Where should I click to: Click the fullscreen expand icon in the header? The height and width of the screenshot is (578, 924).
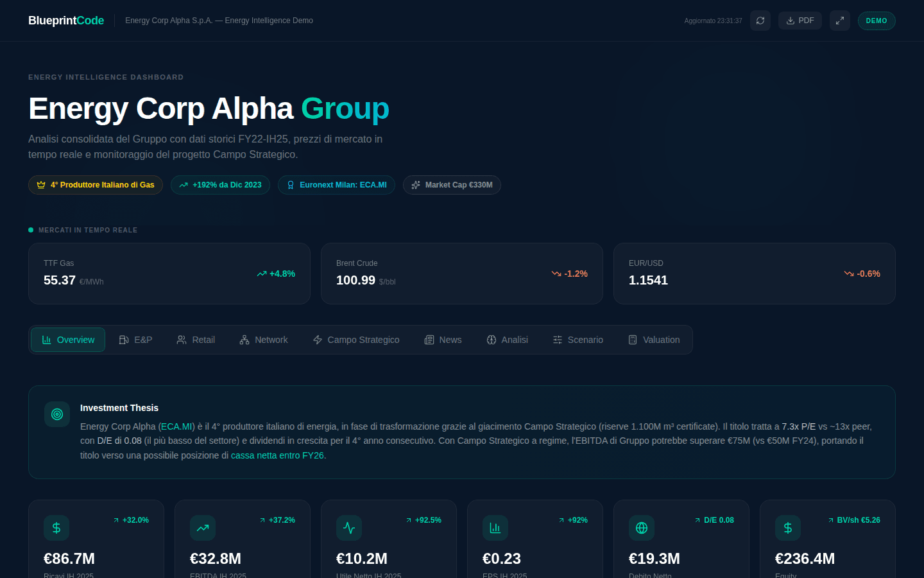(x=839, y=21)
